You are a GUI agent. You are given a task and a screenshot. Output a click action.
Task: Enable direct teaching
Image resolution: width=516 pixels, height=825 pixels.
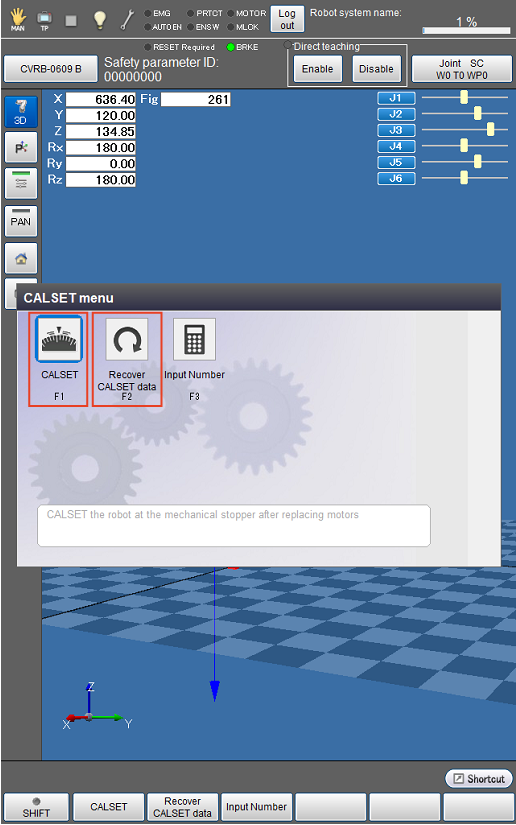(317, 69)
